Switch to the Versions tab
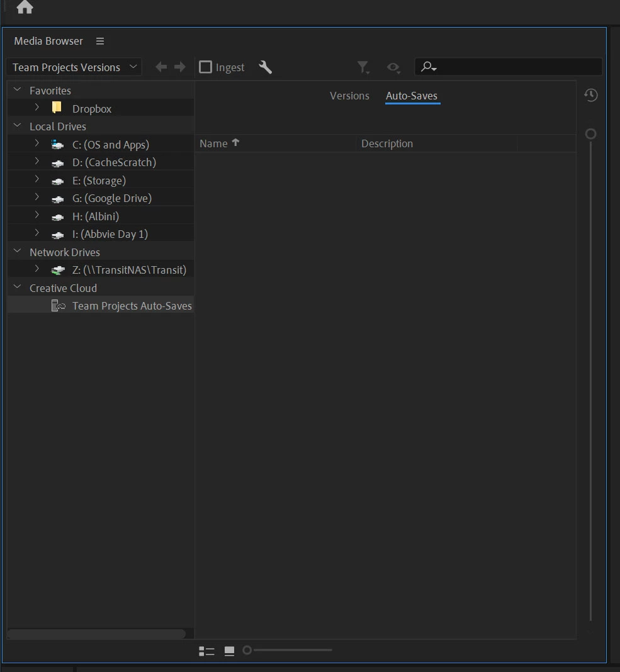 coord(349,96)
